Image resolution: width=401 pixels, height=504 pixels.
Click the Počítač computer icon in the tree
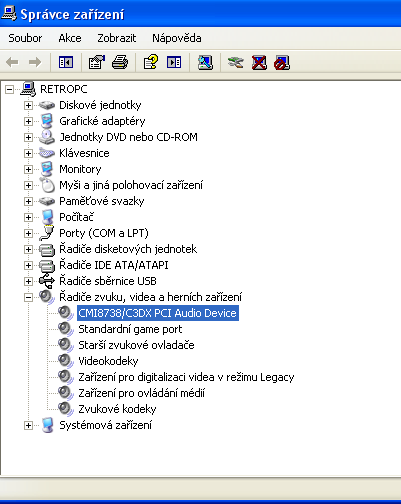48,217
